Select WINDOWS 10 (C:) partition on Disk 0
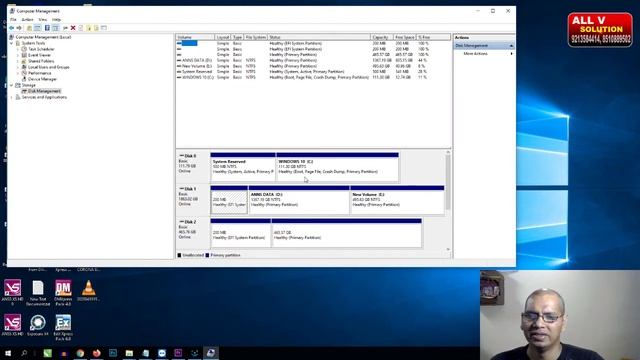640x360 pixels. [x=338, y=167]
